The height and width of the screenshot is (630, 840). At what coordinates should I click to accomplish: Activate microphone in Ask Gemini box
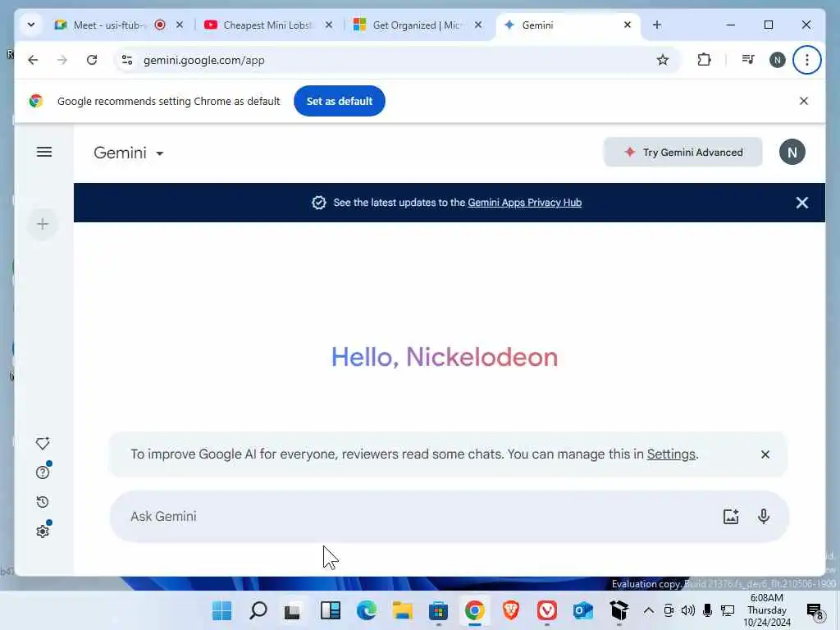click(x=764, y=517)
